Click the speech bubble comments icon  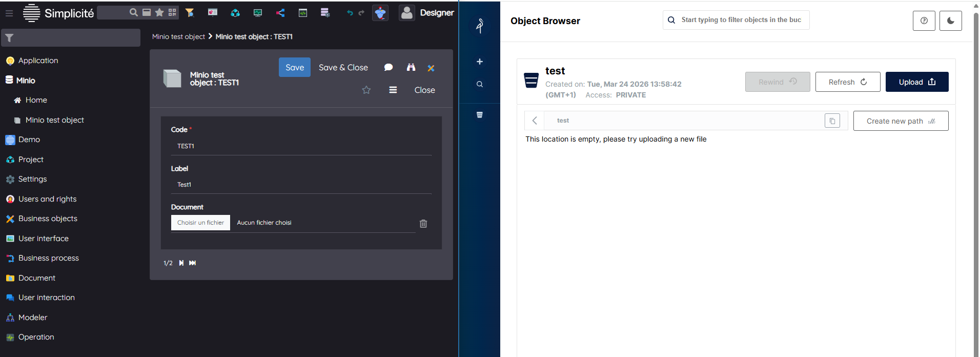389,68
